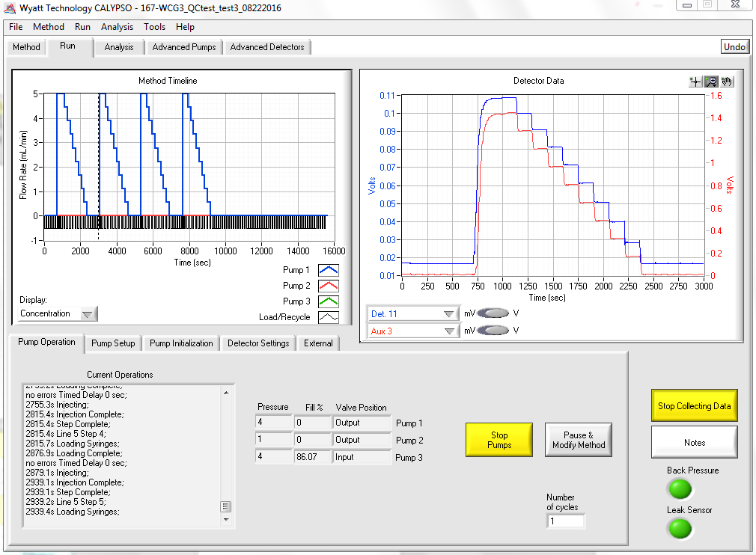
Task: Click the Number of cycles input field
Action: tap(565, 521)
